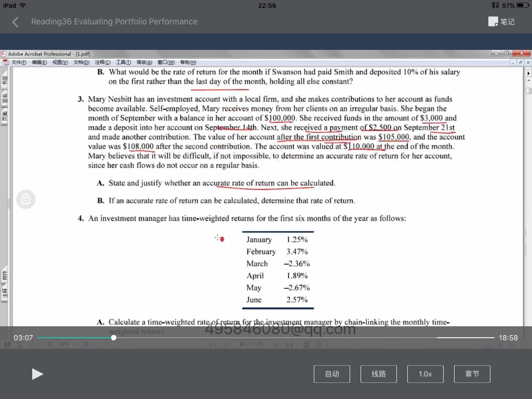The image size is (532, 399).
Task: Click Acrobat title bar app icon
Action: 3,54
